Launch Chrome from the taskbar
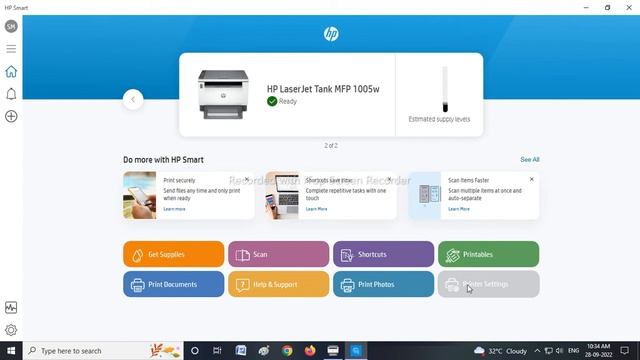 [x=287, y=351]
